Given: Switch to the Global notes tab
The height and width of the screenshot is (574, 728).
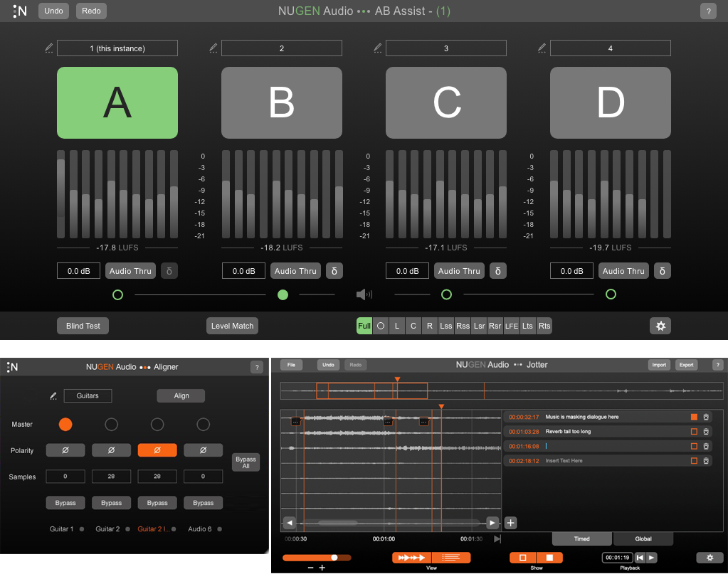Looking at the screenshot, I should point(643,539).
